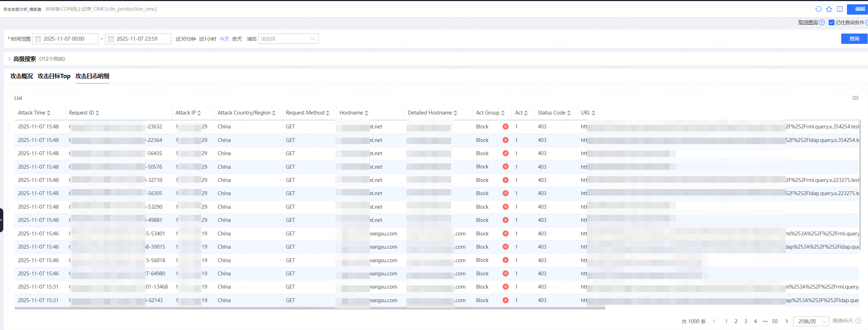Go to page 2 of results
This screenshot has height=330, width=868.
736,321
